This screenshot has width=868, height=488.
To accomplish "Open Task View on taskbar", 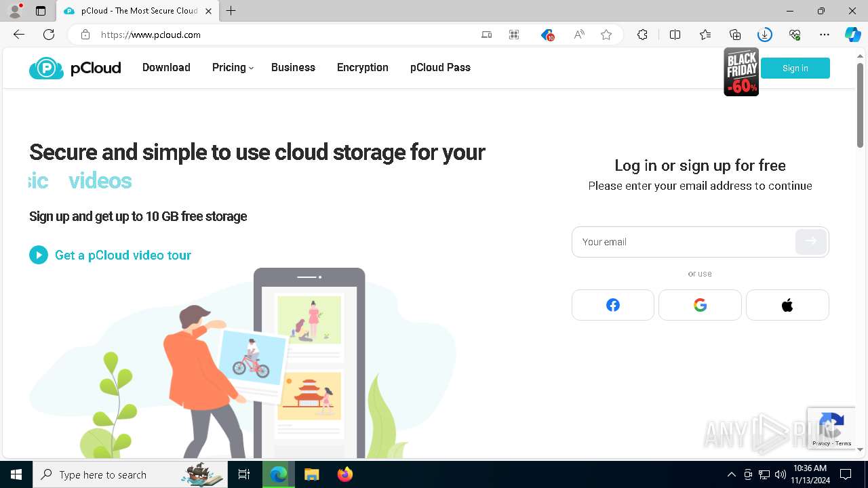I will click(x=244, y=474).
